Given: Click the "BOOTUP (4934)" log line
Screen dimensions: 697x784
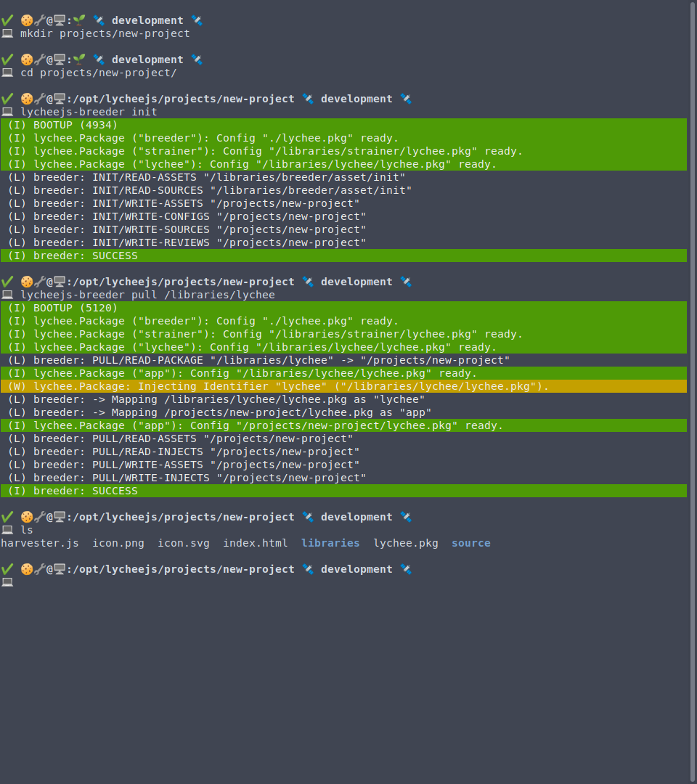Looking at the screenshot, I should (x=344, y=125).
